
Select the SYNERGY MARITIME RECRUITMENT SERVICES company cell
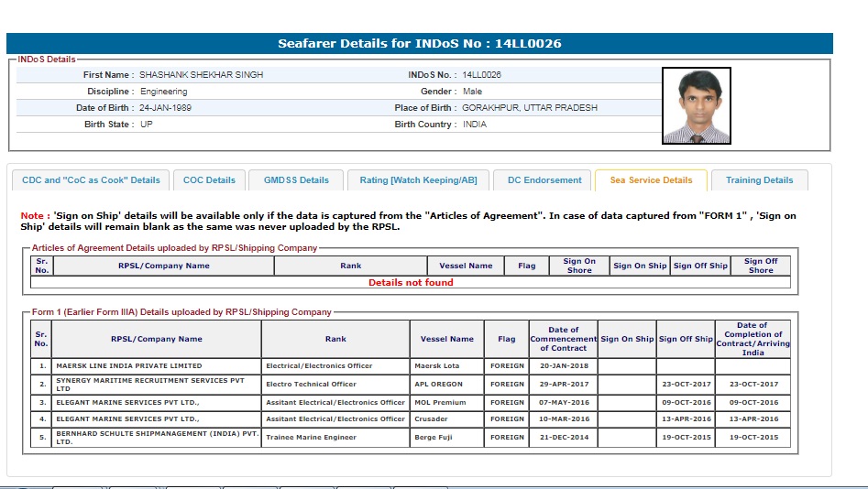(x=156, y=384)
